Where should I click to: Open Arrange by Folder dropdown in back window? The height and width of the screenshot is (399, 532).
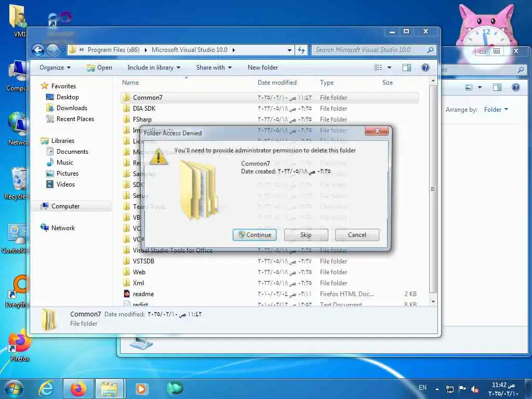click(x=496, y=110)
